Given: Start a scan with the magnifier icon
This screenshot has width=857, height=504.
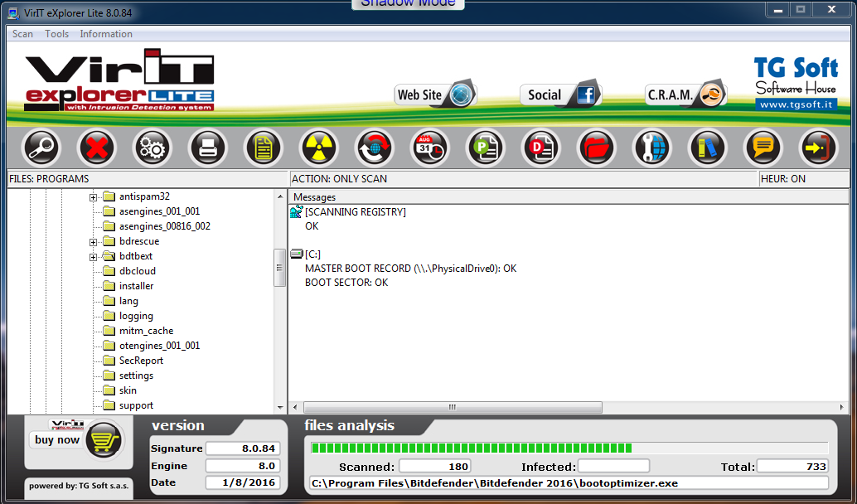Looking at the screenshot, I should (41, 148).
